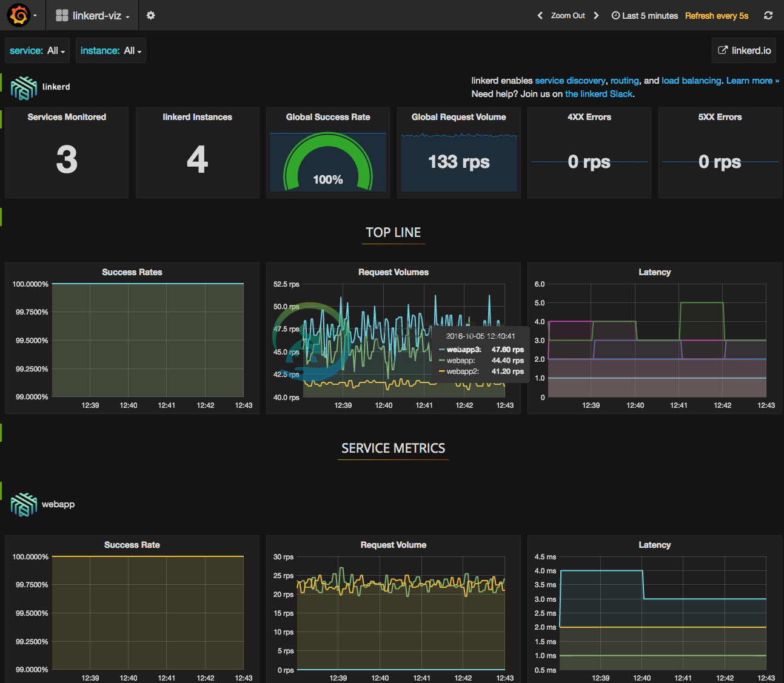Click the 4XX Errors 0 rps value
The width and height of the screenshot is (784, 683).
pos(589,162)
